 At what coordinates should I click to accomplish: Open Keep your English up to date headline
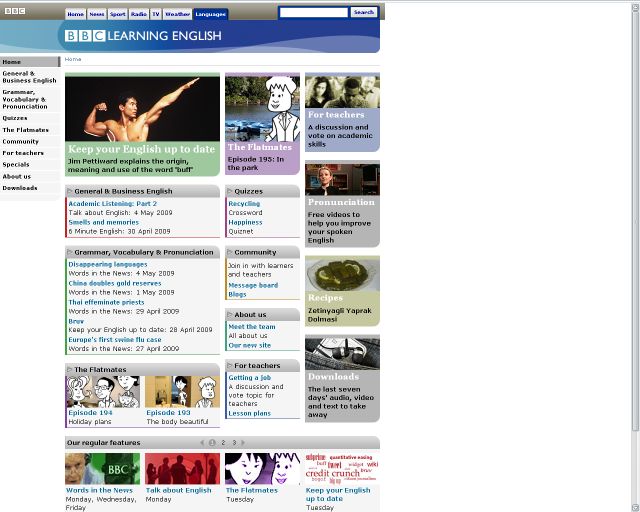141,149
